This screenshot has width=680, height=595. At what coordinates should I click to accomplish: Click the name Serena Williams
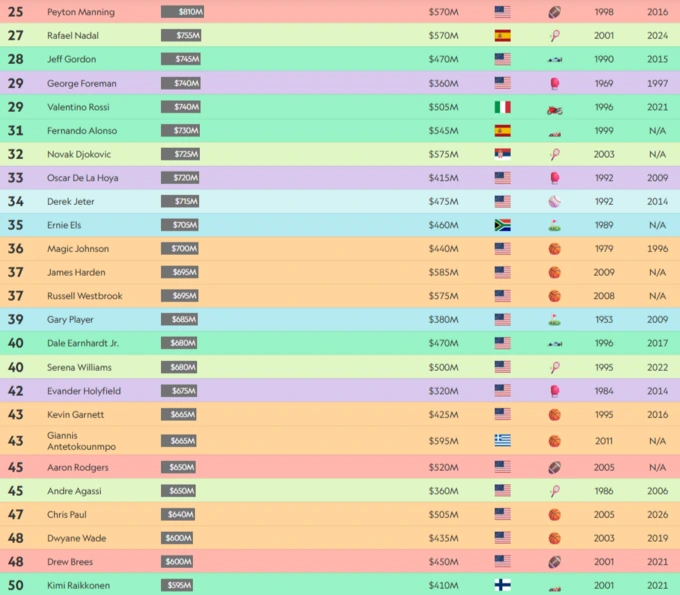79,367
